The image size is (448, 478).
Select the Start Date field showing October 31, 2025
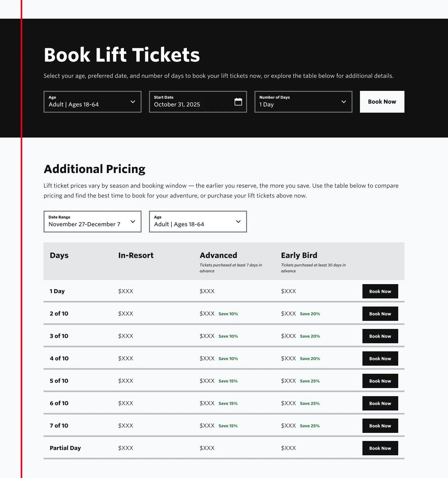(198, 102)
